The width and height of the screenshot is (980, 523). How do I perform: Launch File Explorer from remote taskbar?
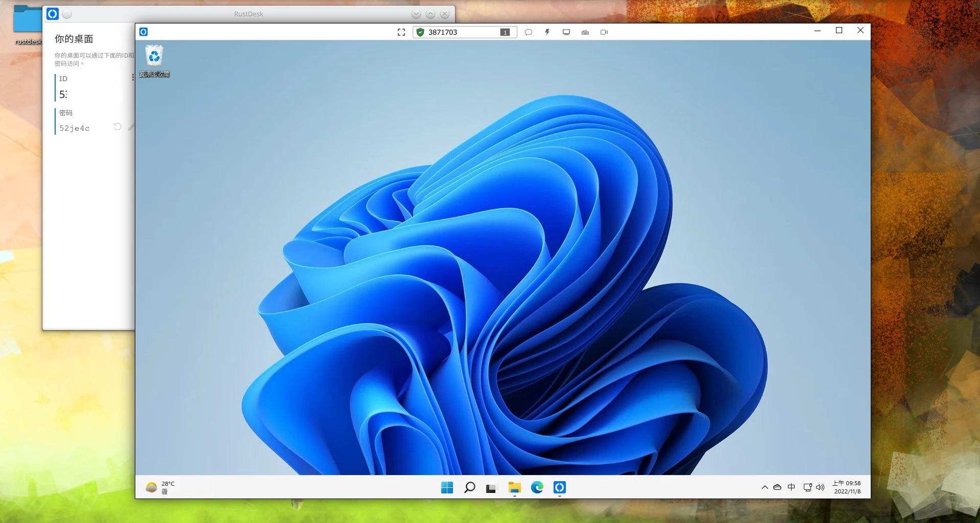click(514, 488)
